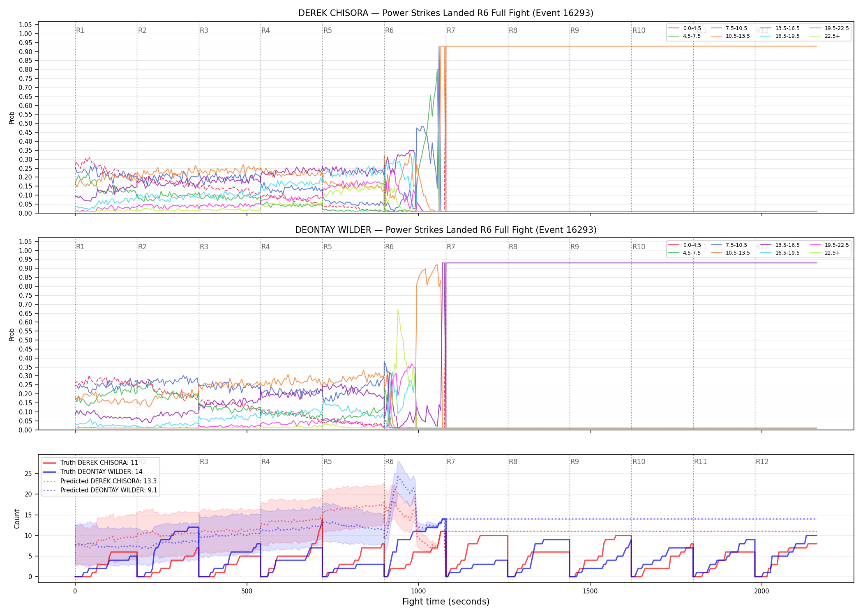The height and width of the screenshot is (616, 863).
Task: Click the Fight time (seconds) axis label
Action: pyautogui.click(x=446, y=602)
